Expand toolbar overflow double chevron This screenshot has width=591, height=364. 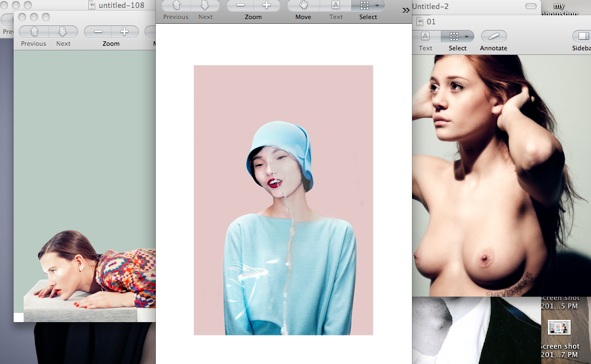(x=406, y=11)
